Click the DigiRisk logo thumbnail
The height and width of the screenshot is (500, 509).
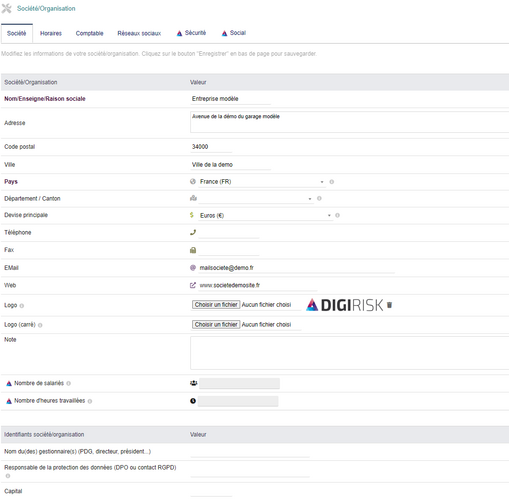pos(345,305)
